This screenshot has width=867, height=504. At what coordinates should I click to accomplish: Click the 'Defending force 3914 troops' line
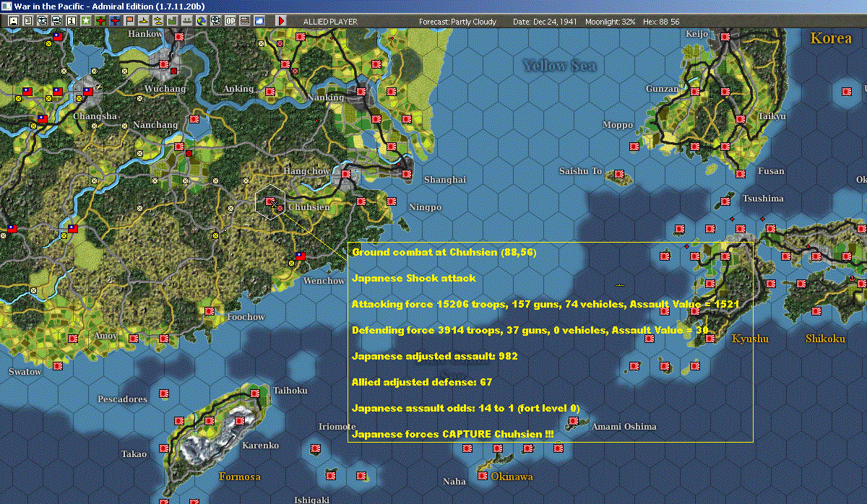click(530, 330)
